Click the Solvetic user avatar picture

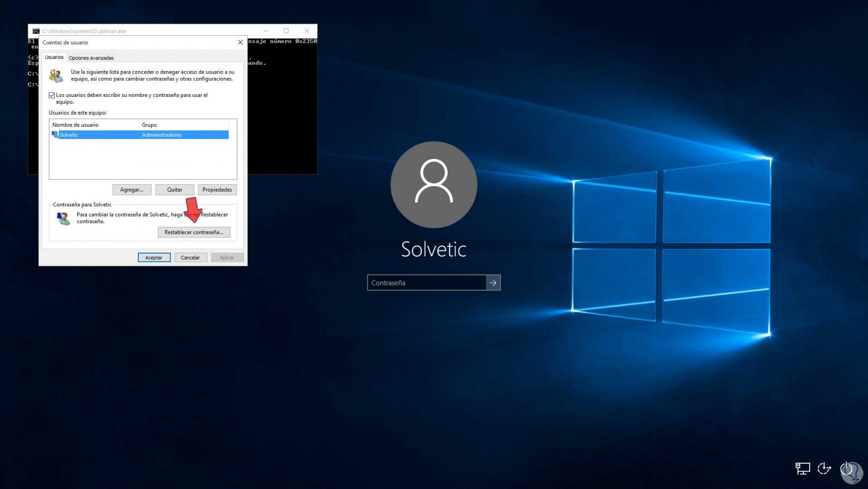(x=434, y=185)
